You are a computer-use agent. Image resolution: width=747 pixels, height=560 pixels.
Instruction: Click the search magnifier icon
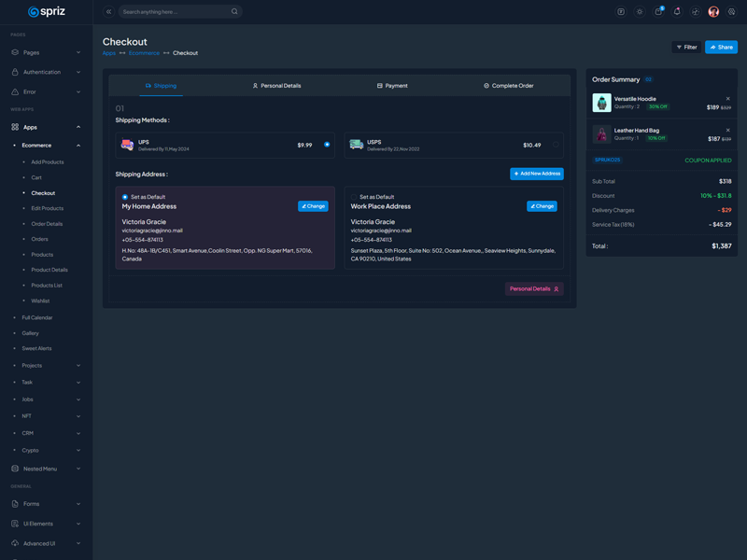click(234, 12)
